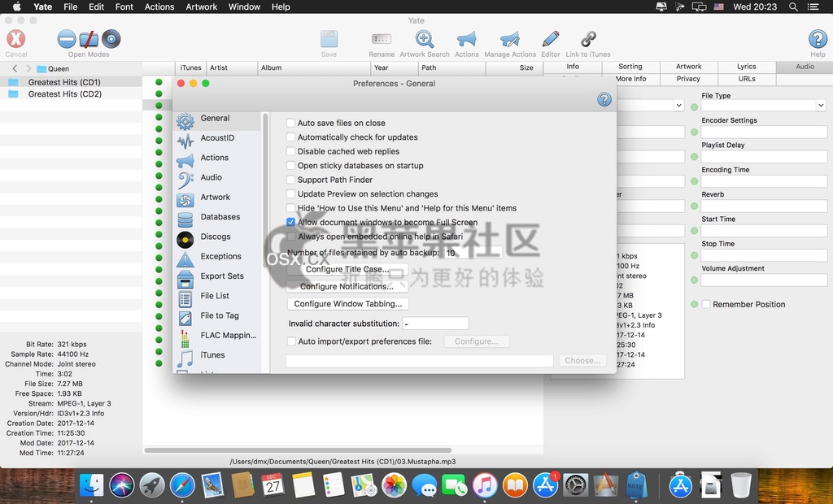Open the Font menu
833x504 pixels.
pyautogui.click(x=124, y=7)
